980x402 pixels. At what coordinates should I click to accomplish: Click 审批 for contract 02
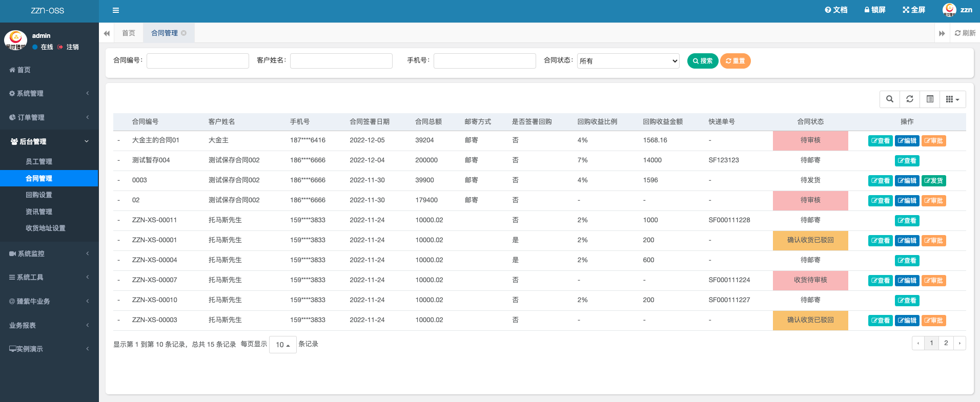tap(934, 201)
